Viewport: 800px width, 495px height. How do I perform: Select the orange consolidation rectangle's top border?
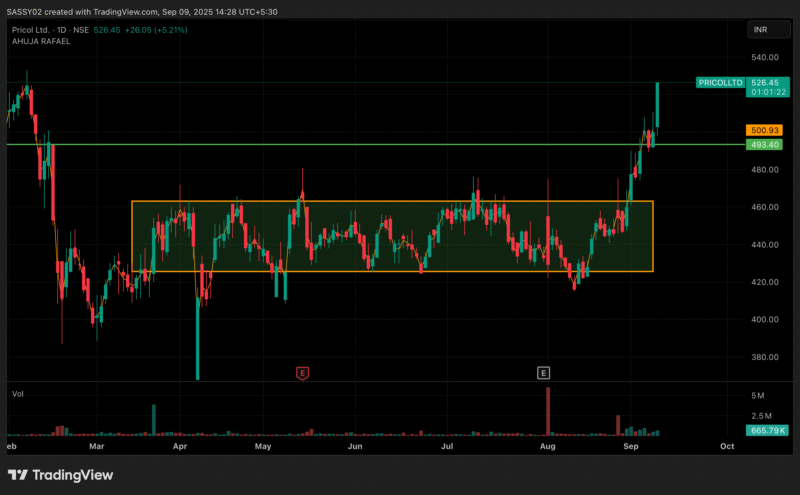tap(390, 202)
